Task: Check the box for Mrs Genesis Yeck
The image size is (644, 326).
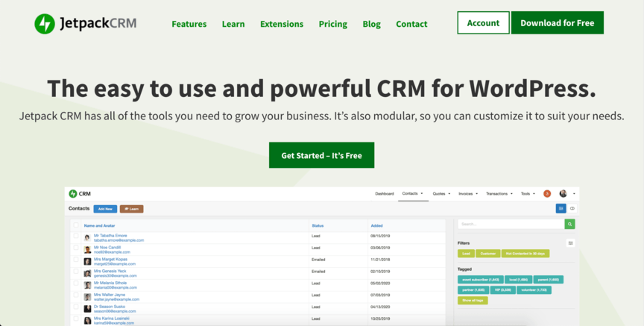Action: point(75,272)
